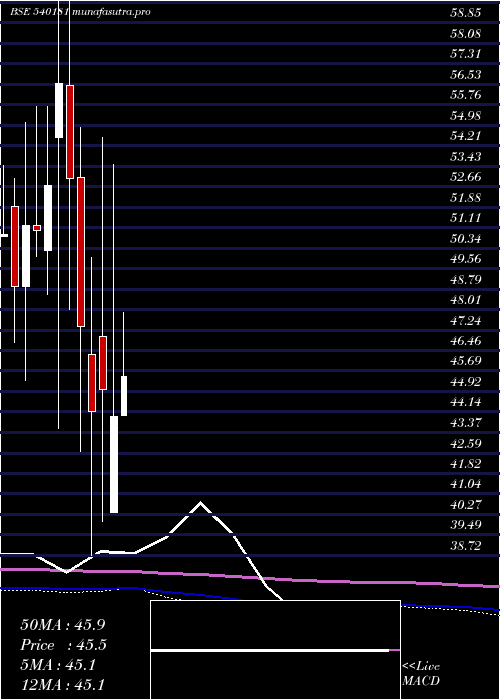Click the peak of the white indicator line
The height and width of the screenshot is (700, 500).
pos(200,503)
